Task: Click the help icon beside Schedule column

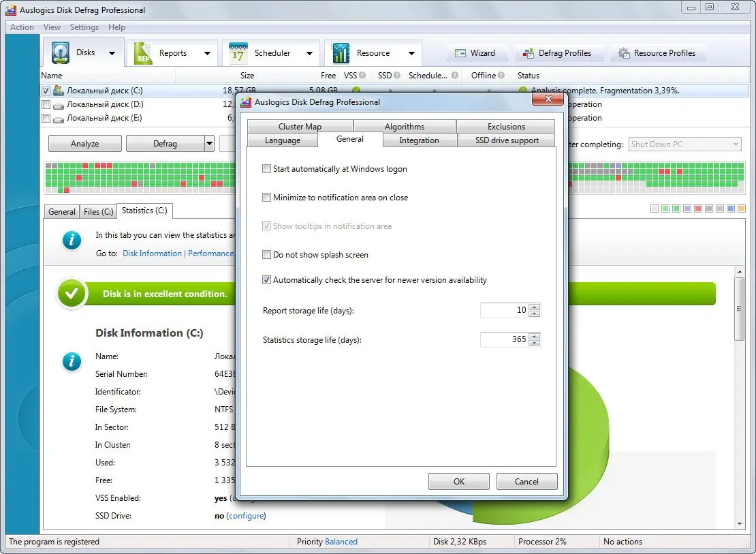Action: [x=454, y=75]
